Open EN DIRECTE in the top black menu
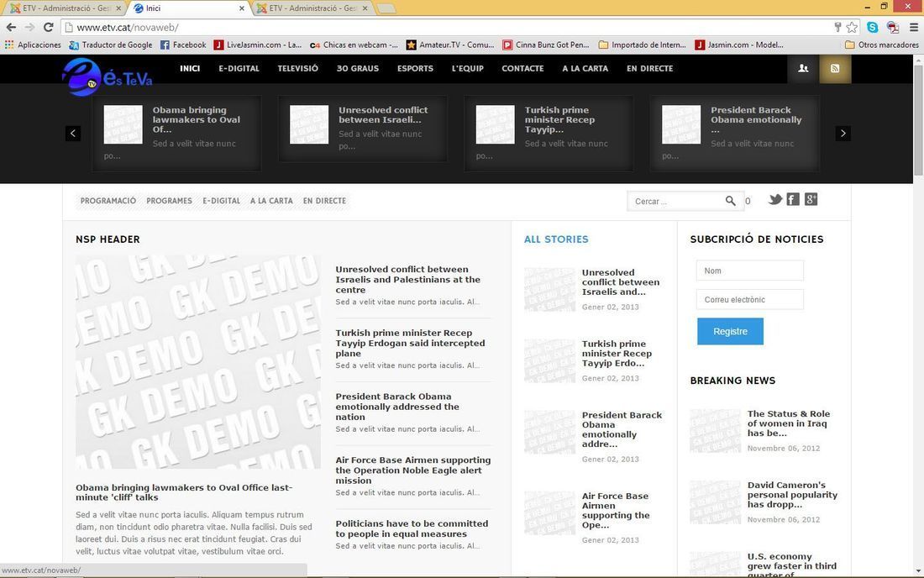 tap(649, 68)
